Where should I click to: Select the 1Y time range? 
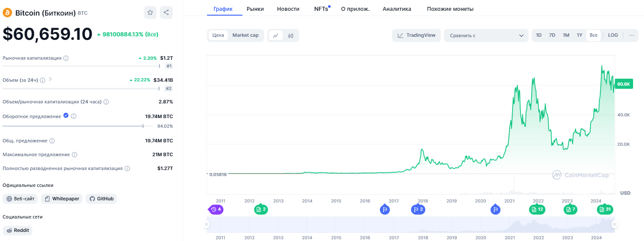coord(580,35)
